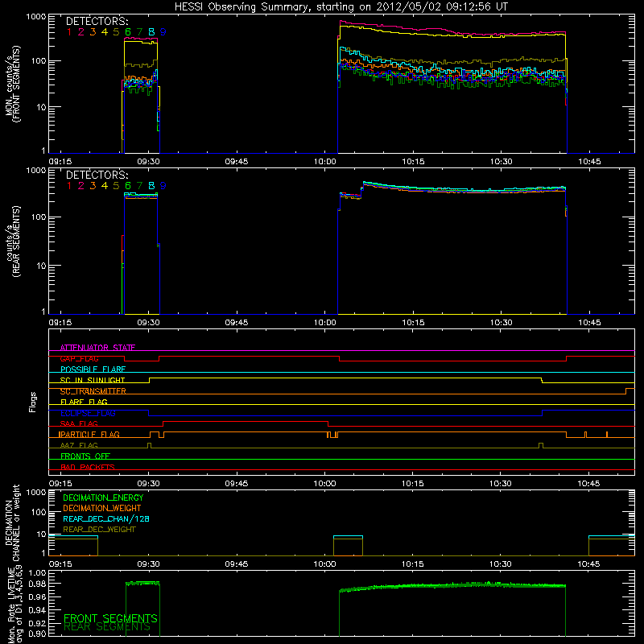Click the ECLIPSE_FLAG label

88,413
